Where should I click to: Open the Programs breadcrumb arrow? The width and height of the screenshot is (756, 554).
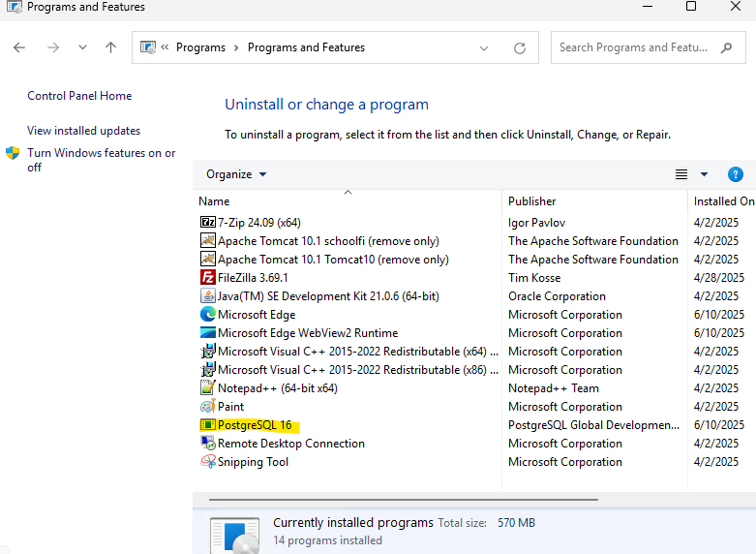pos(236,47)
